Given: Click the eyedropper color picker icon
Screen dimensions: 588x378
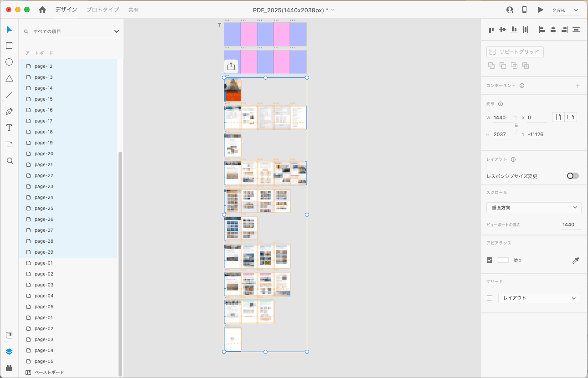Looking at the screenshot, I should (x=576, y=261).
